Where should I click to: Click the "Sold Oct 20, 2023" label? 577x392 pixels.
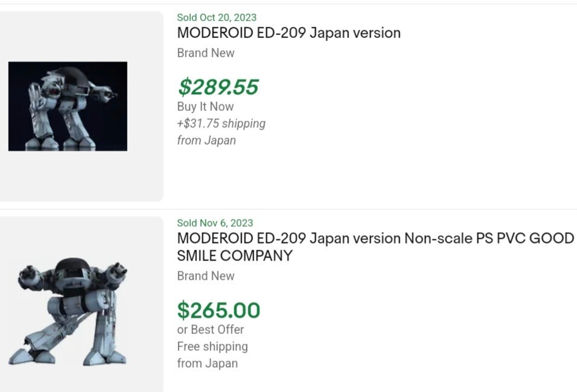(x=216, y=17)
